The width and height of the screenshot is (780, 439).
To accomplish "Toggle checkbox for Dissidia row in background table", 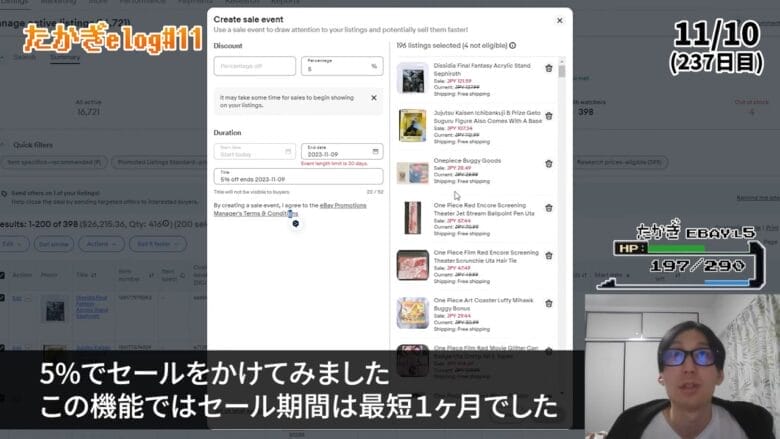I will (x=2, y=297).
